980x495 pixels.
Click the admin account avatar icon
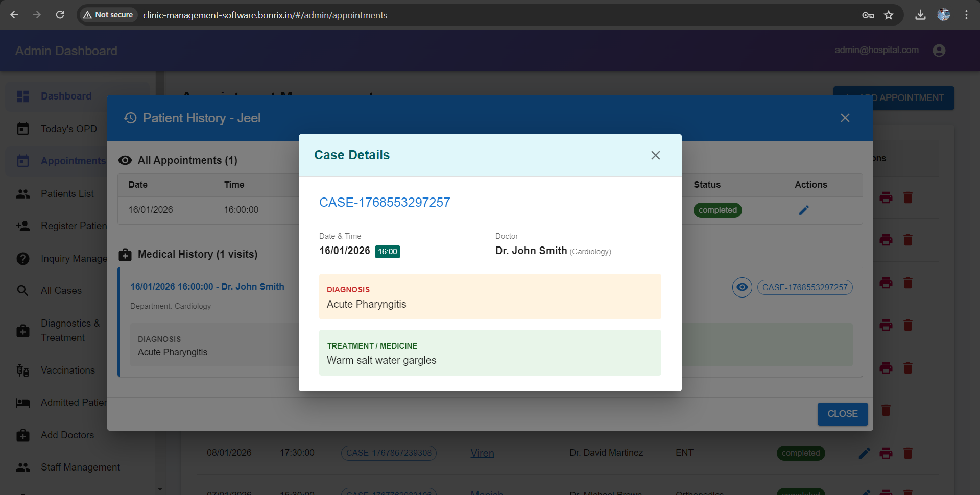pos(939,50)
